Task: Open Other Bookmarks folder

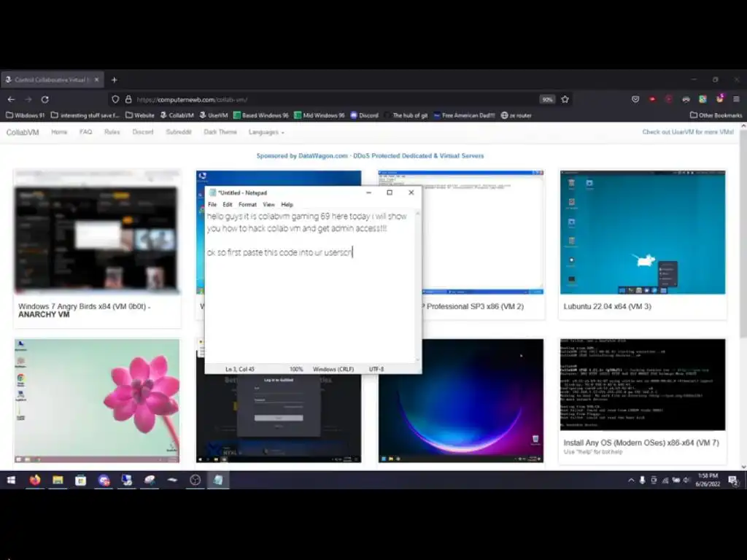Action: point(716,115)
